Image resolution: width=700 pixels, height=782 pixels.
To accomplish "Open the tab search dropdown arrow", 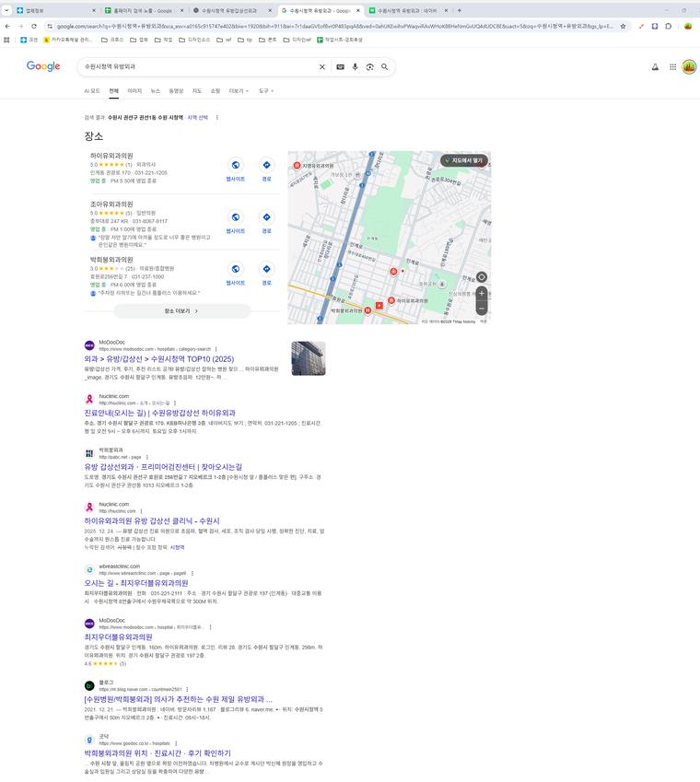I will coord(6,10).
